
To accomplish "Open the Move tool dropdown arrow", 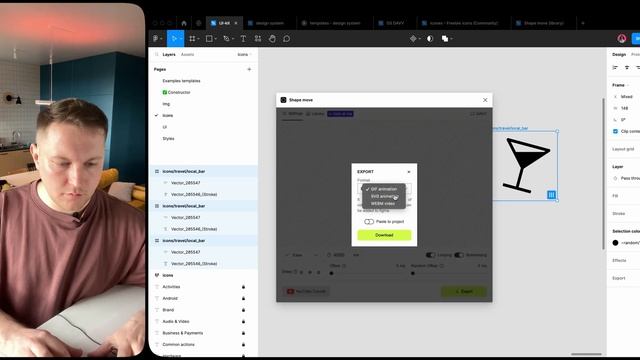I will (181, 39).
